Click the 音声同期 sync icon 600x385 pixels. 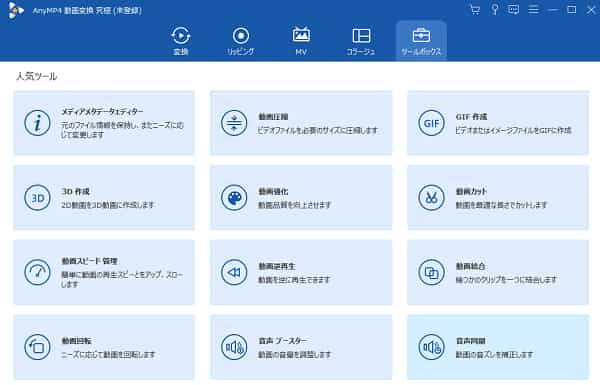point(431,347)
